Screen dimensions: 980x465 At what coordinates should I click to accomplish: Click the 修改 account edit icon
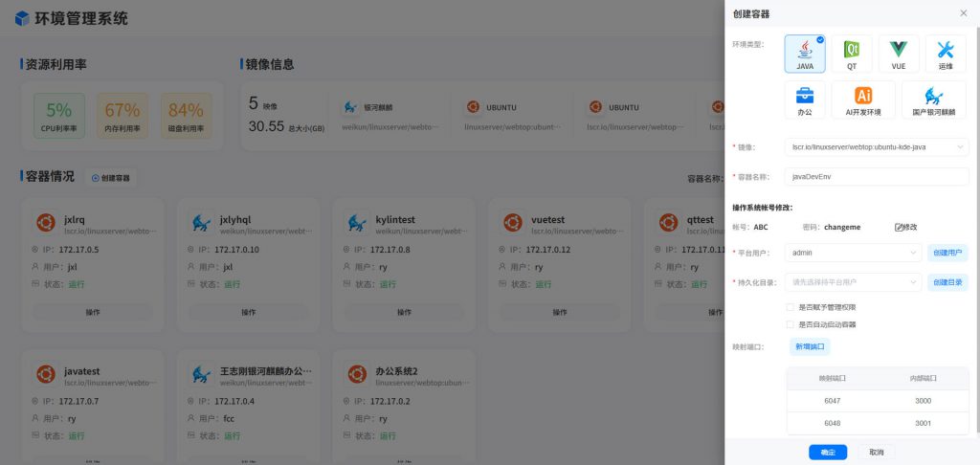[x=905, y=227]
